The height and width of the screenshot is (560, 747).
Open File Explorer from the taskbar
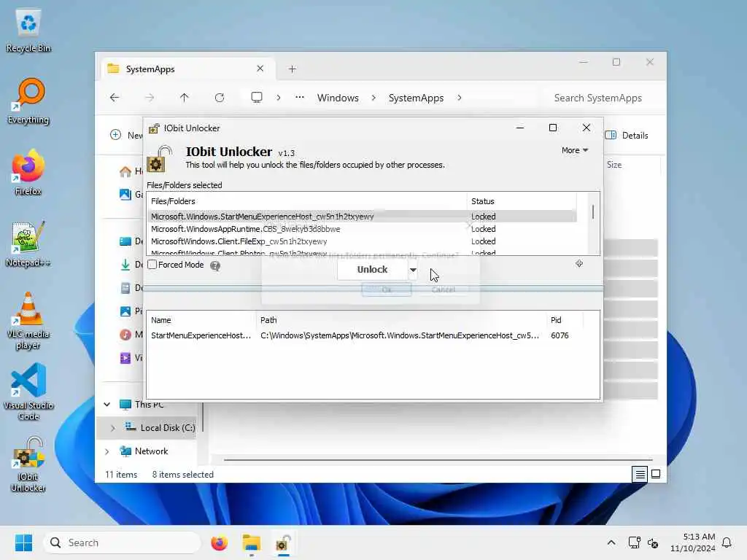tap(251, 542)
